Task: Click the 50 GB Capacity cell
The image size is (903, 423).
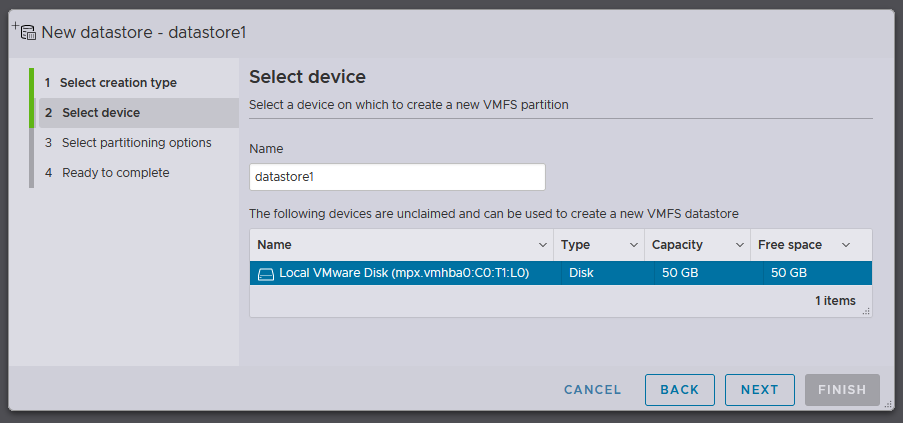Action: point(708,273)
